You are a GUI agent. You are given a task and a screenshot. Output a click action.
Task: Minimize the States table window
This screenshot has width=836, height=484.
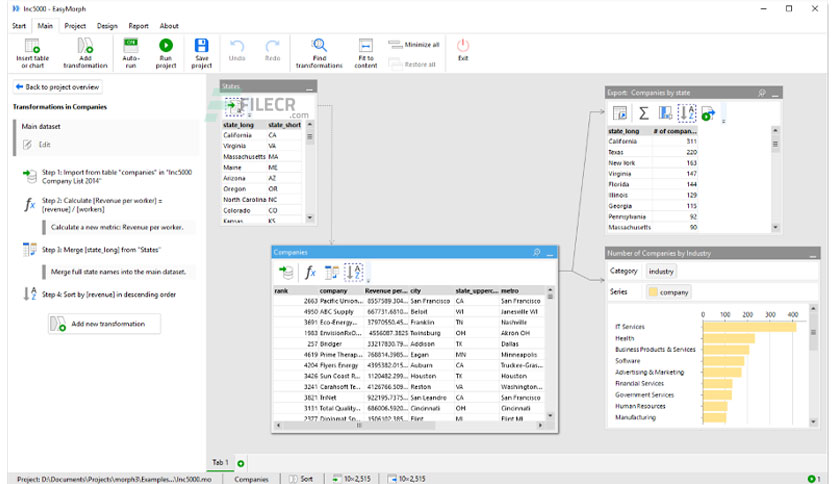(309, 87)
